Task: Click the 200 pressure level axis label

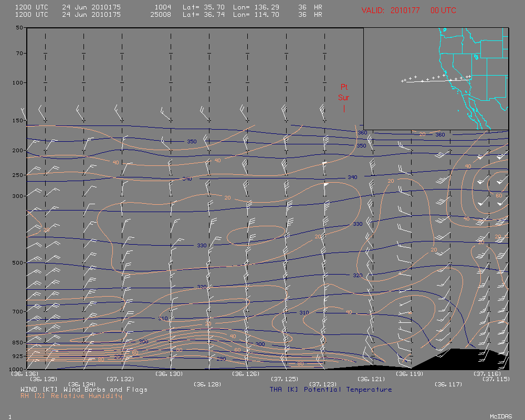Action: (x=18, y=151)
